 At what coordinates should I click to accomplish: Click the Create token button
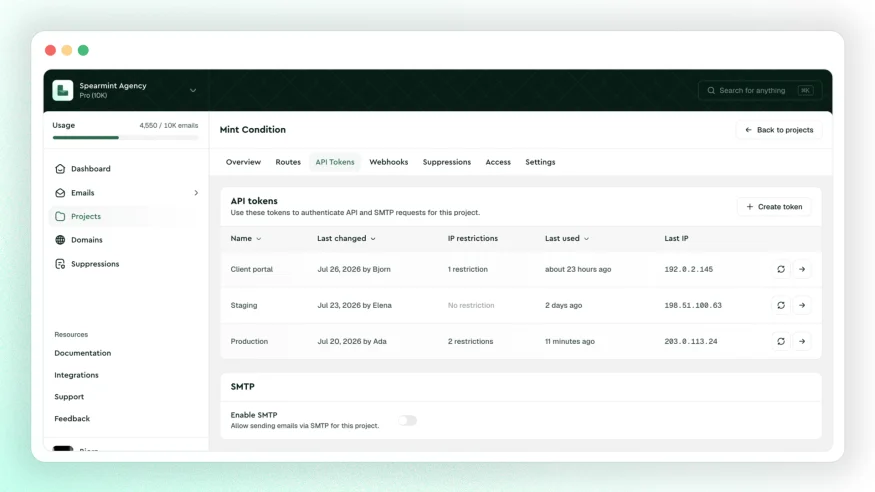(x=774, y=207)
